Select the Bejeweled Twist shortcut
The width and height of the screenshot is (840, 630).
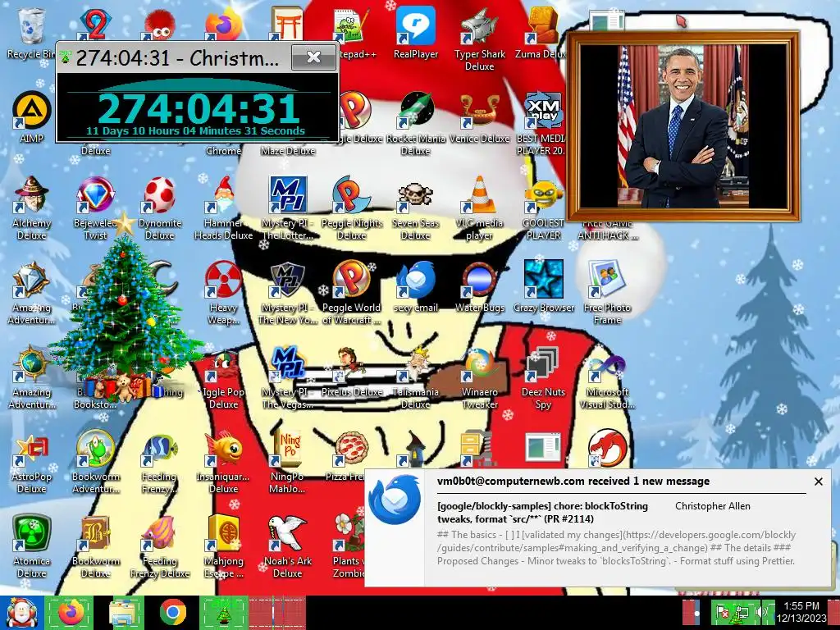coord(95,208)
